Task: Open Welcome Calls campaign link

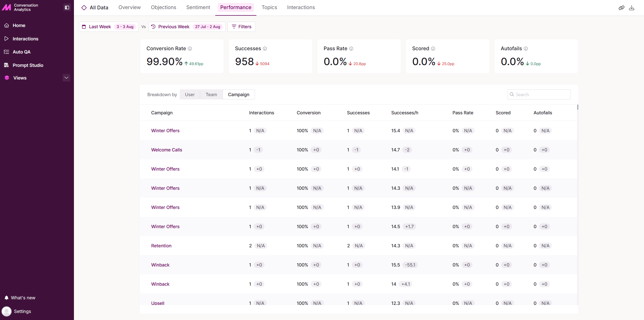Action: [167, 150]
